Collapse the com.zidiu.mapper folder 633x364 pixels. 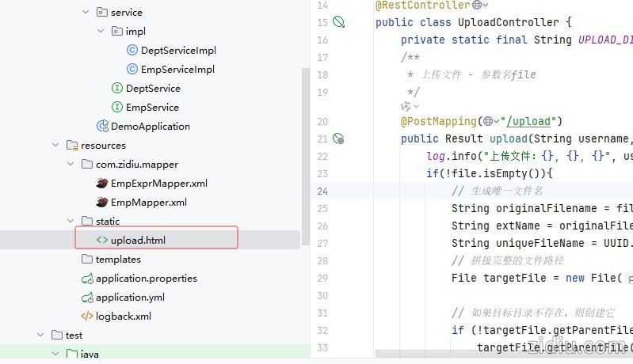[71, 165]
